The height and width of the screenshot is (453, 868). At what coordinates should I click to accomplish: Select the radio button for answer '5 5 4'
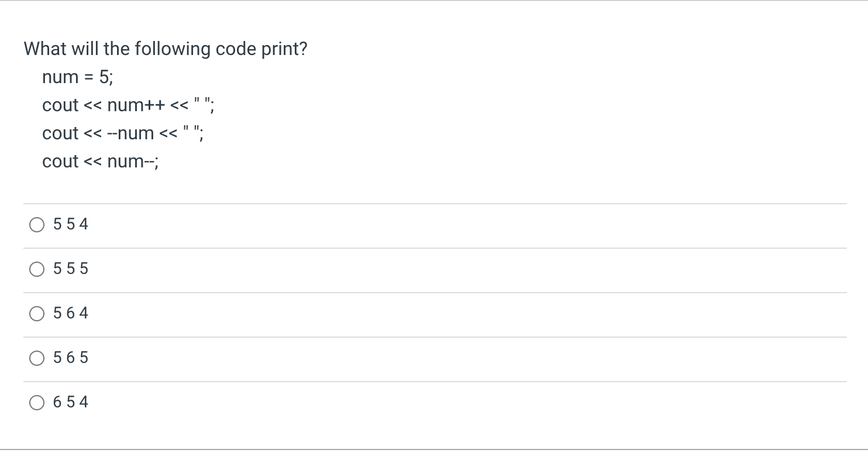pos(36,224)
